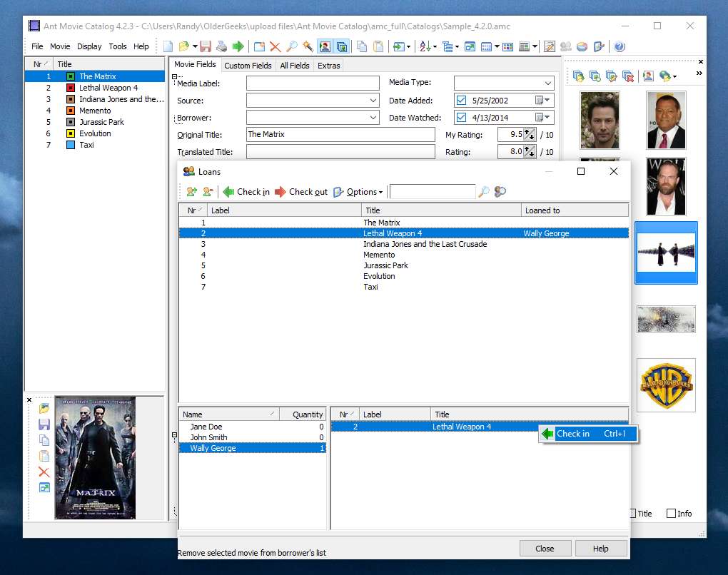Toggle the Info checkbox in extras panel
The width and height of the screenshot is (728, 575).
671,513
